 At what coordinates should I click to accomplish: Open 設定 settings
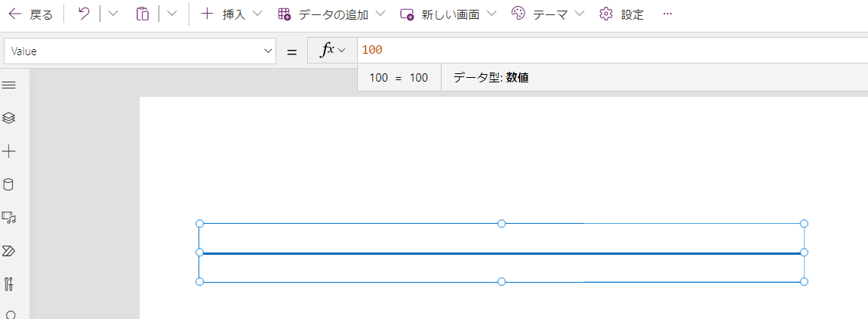pyautogui.click(x=622, y=14)
